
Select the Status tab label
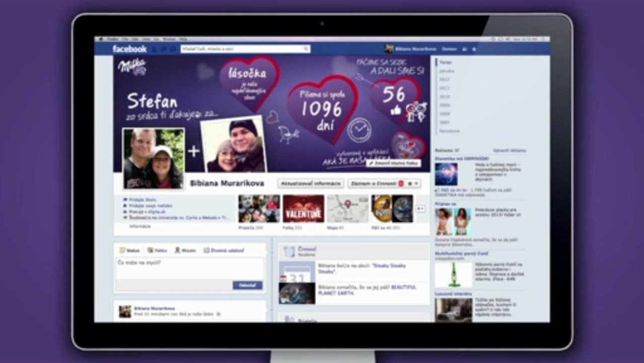tap(133, 251)
